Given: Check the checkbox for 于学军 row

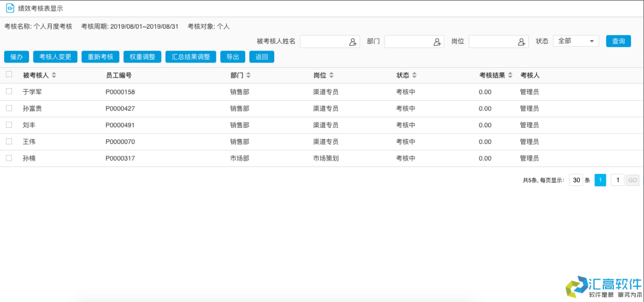Looking at the screenshot, I should [8, 91].
